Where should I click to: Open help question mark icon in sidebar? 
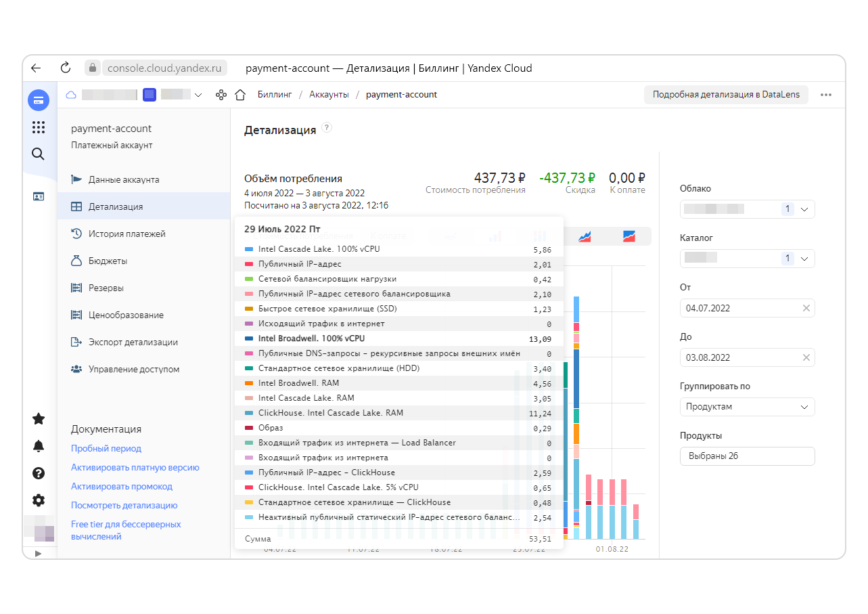click(x=39, y=473)
